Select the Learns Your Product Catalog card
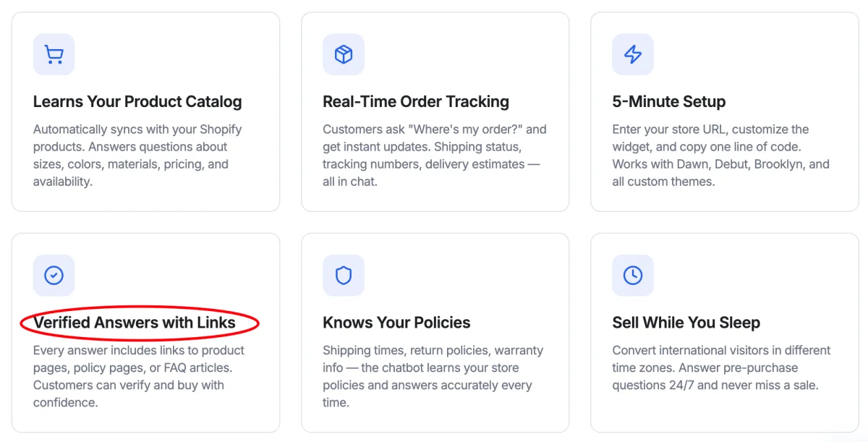868x442 pixels. 145,111
